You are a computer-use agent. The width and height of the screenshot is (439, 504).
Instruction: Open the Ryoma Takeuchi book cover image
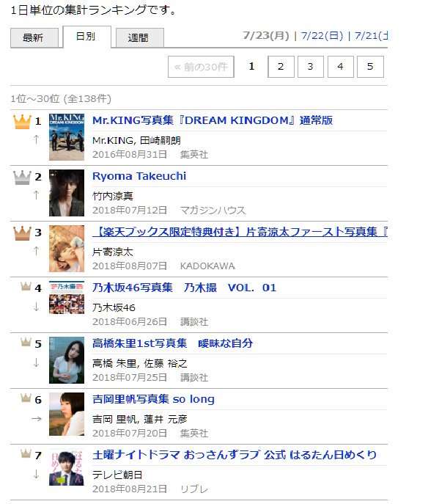click(67, 193)
